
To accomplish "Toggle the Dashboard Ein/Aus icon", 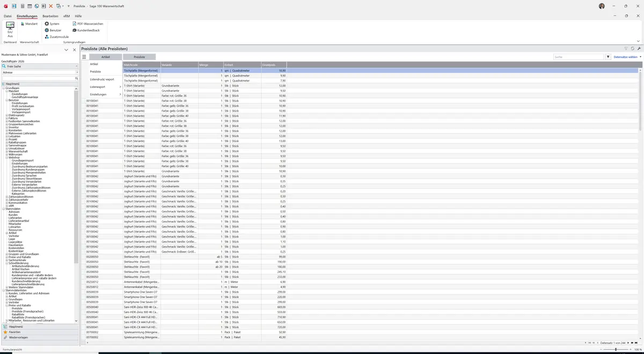I will coord(10,28).
